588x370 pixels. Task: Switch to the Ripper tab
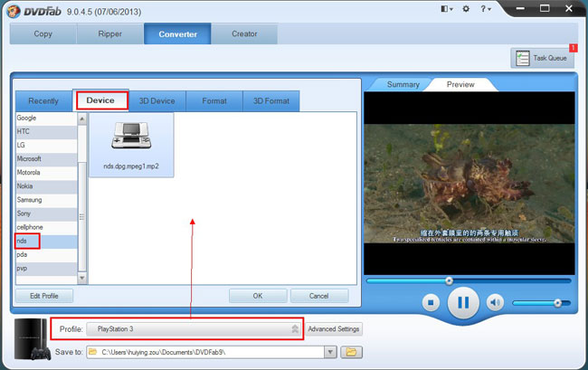[110, 33]
